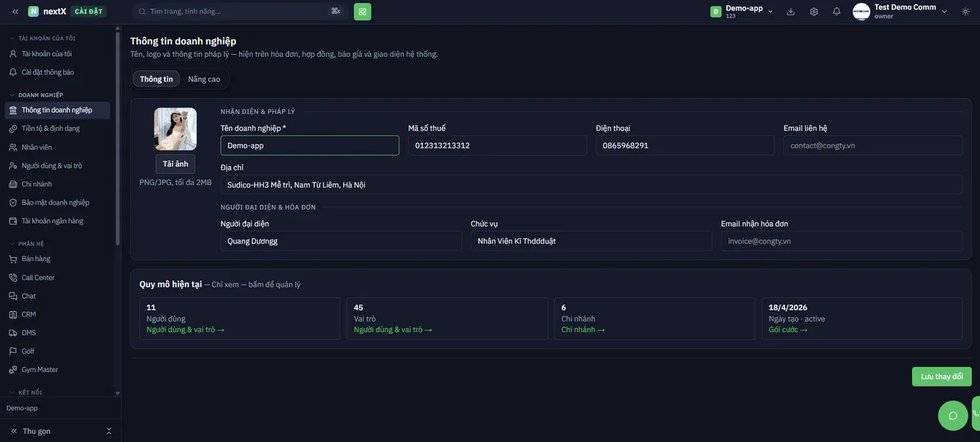Save with the Lưu thay đổi button
The image size is (980, 442).
click(941, 377)
